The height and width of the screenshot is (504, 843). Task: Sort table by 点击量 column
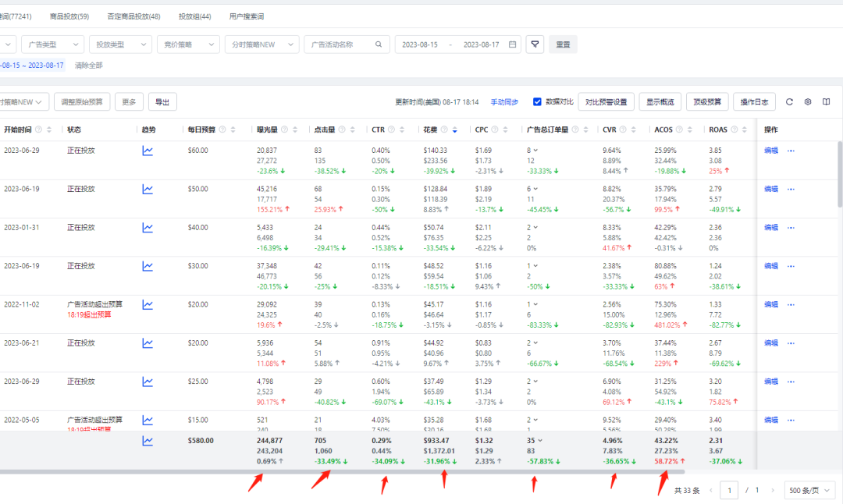(353, 130)
